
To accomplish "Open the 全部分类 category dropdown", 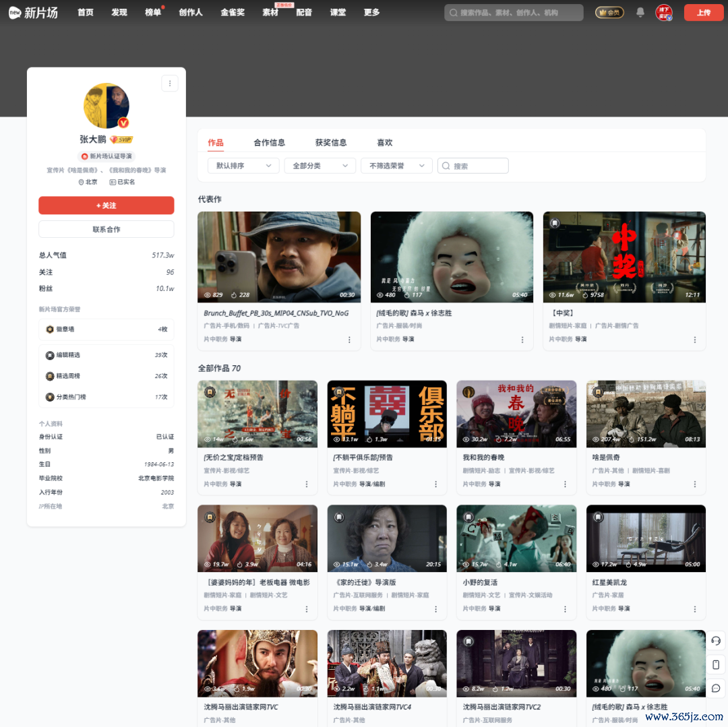I will pos(320,166).
